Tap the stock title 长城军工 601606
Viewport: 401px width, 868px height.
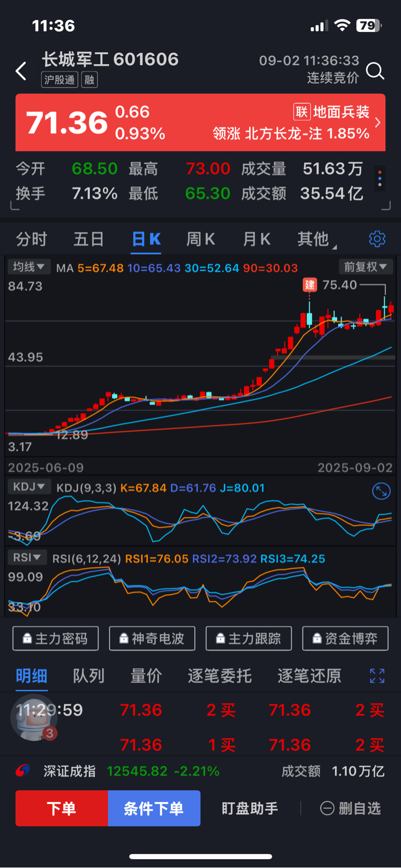coord(110,59)
